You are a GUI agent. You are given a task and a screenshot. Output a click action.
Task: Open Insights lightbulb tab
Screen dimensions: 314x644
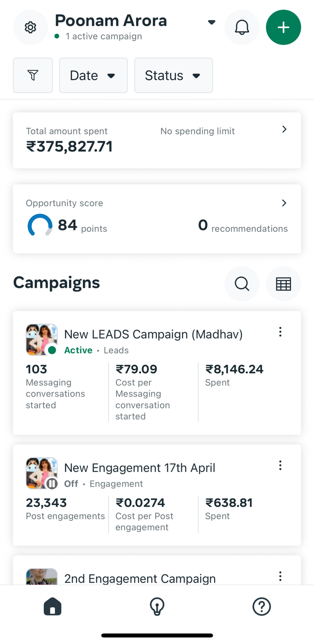(157, 606)
